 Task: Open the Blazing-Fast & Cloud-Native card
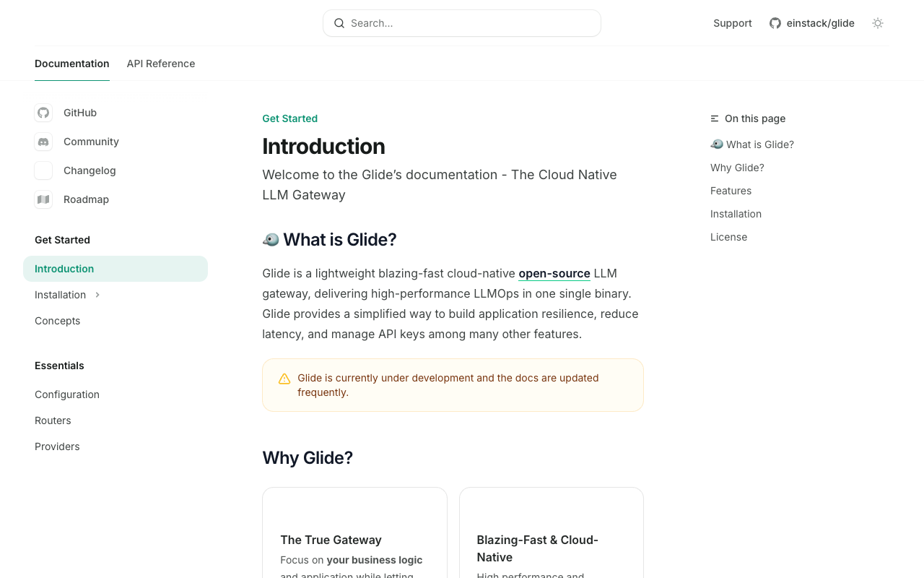pos(552,533)
